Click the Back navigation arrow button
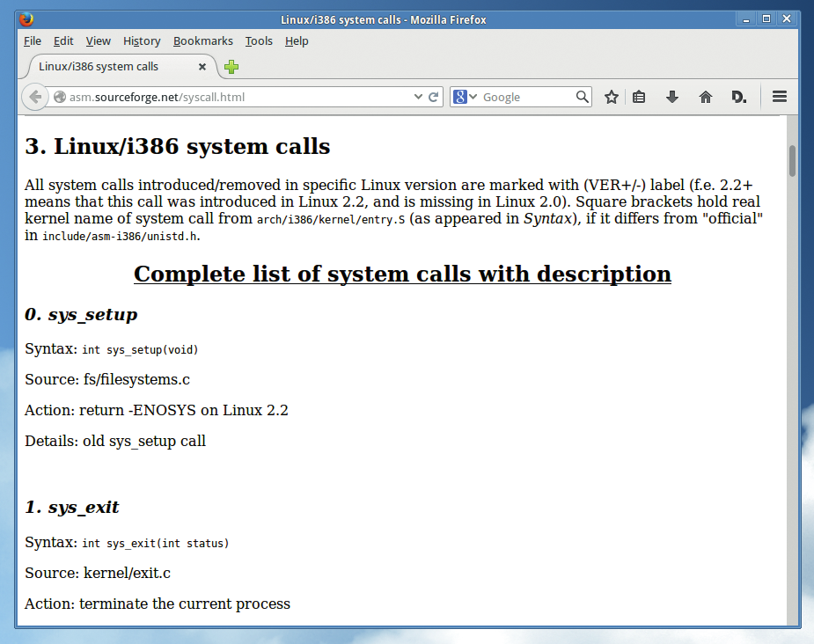Image resolution: width=814 pixels, height=644 pixels. [35, 97]
